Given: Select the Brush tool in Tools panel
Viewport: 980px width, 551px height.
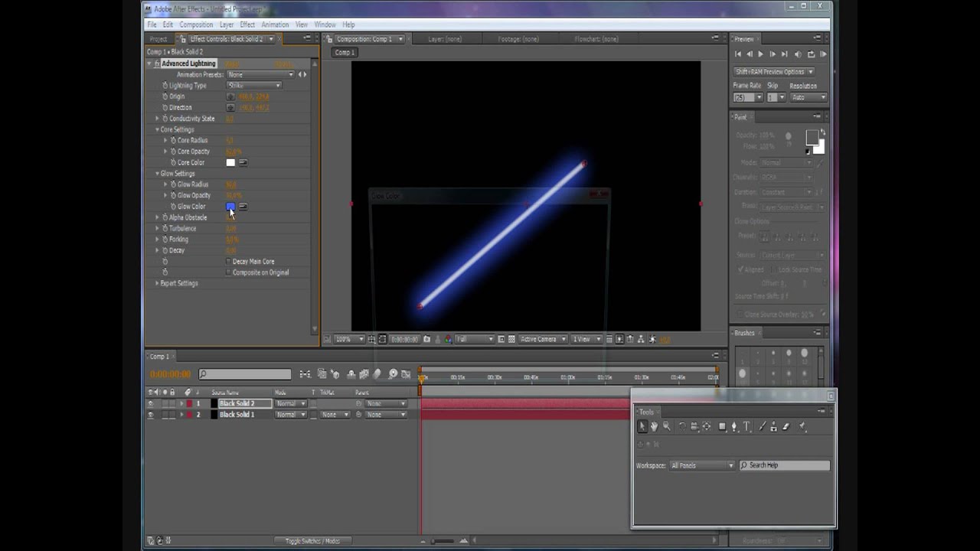Looking at the screenshot, I should pos(763,426).
